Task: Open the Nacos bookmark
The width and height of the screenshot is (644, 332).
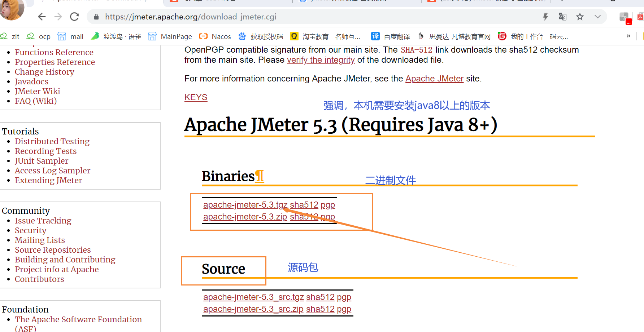Action: pyautogui.click(x=215, y=36)
